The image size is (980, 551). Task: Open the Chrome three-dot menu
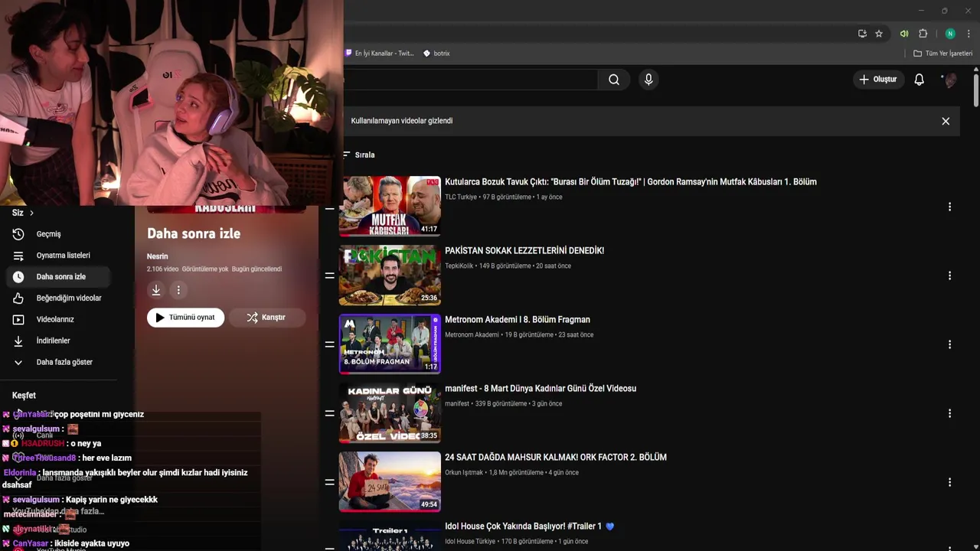click(969, 34)
